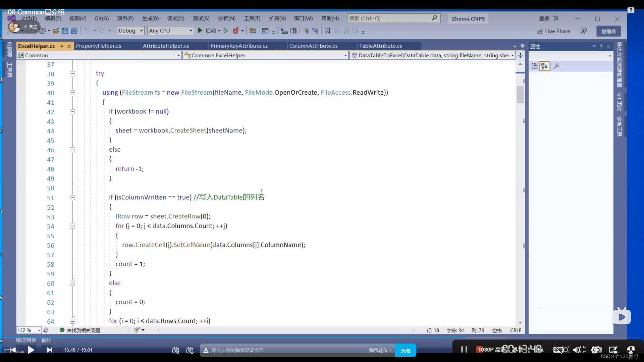Click the Categorized view icon in Properties
The height and width of the screenshot is (362, 644).
tap(535, 66)
